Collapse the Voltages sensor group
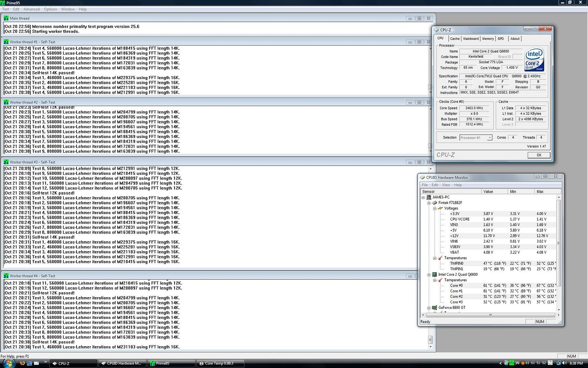Viewport: 588px width, 368px height. coord(435,208)
